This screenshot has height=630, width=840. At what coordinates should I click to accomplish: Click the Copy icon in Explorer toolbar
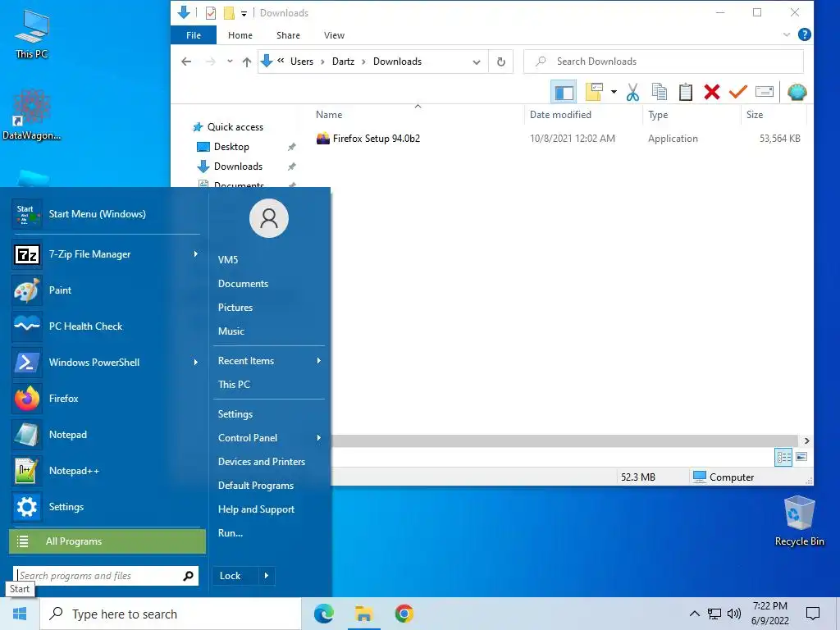[x=659, y=92]
